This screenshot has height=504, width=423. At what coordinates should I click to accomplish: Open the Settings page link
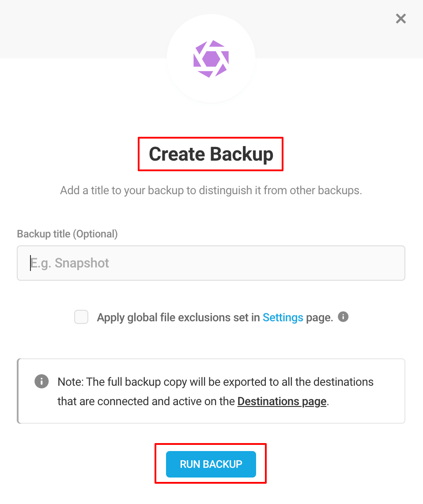[x=283, y=317]
